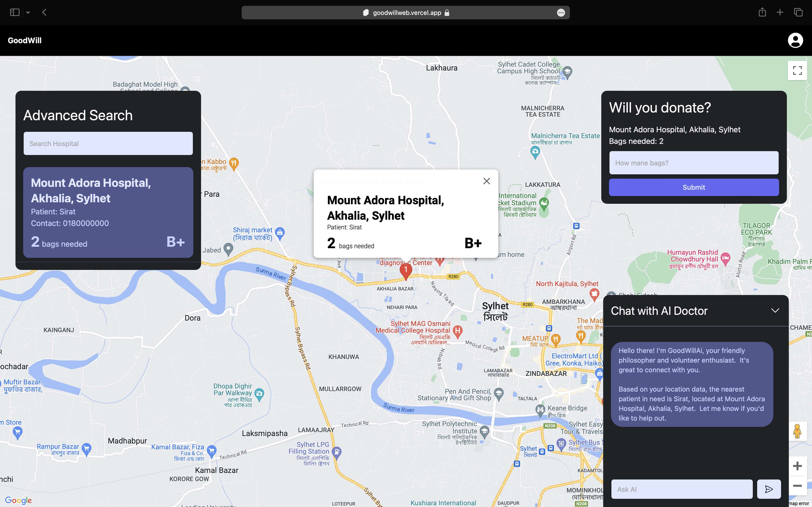This screenshot has height=507, width=812.
Task: Focus the Search Hospital field
Action: (x=108, y=143)
